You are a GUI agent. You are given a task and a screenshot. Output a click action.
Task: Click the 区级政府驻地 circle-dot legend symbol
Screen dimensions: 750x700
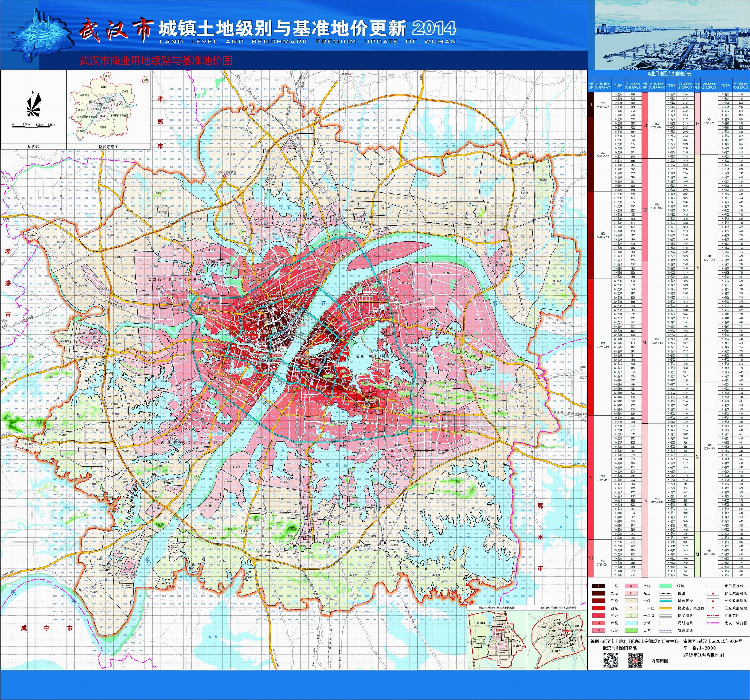[713, 608]
